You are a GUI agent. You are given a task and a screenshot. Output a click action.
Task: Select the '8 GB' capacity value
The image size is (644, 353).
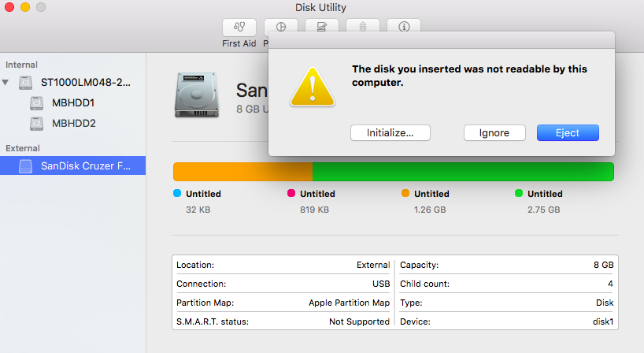(x=603, y=265)
